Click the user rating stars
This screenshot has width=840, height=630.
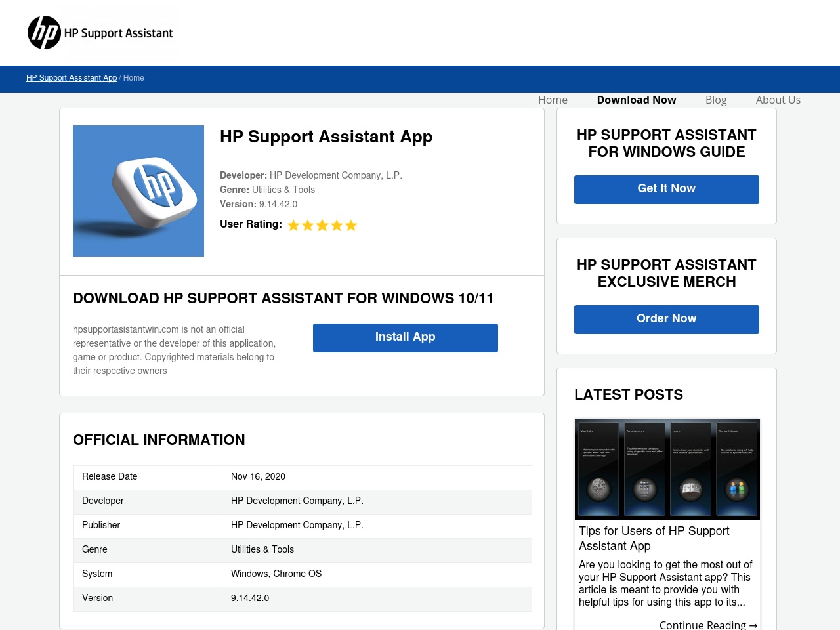322,225
